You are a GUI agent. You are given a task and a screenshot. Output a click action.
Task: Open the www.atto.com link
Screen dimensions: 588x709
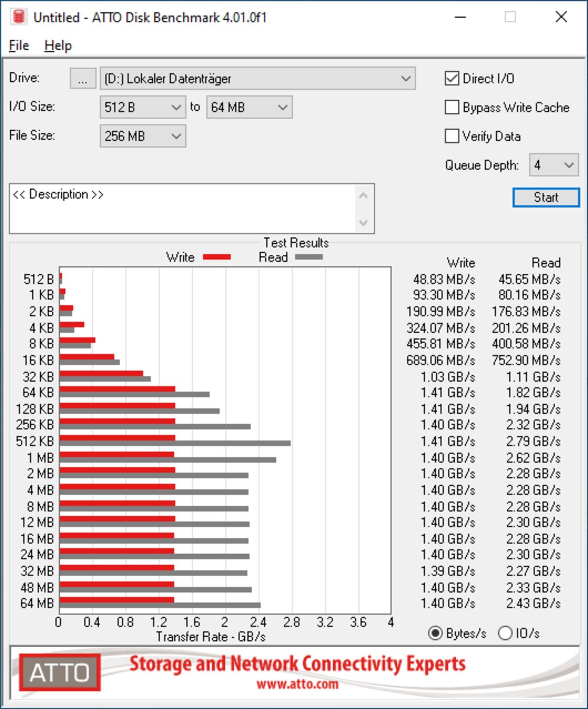point(297,684)
